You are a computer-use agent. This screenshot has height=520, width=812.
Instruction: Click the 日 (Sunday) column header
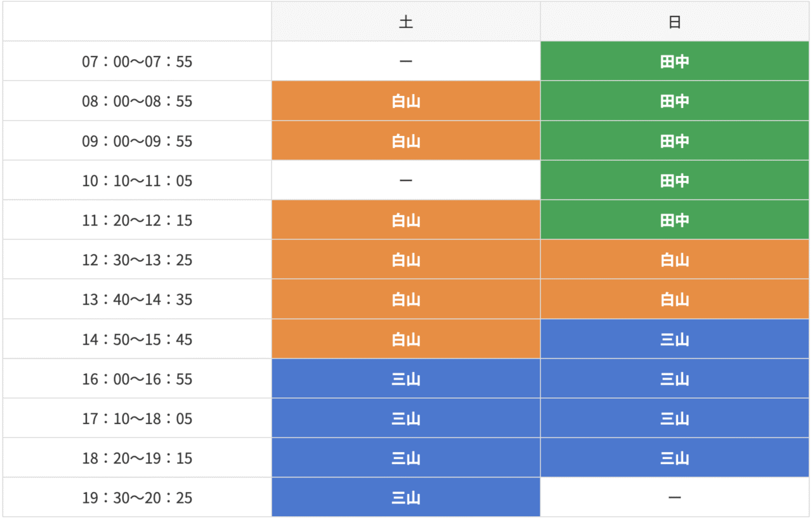click(674, 22)
